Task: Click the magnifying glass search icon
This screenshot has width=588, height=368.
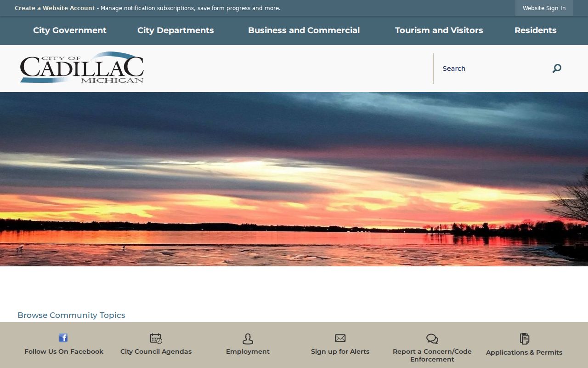Action: pyautogui.click(x=557, y=69)
